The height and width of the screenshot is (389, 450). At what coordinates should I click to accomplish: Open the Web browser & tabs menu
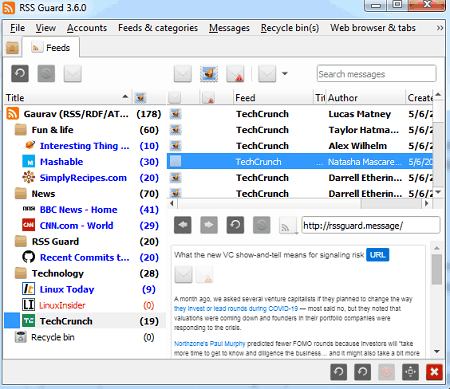373,28
